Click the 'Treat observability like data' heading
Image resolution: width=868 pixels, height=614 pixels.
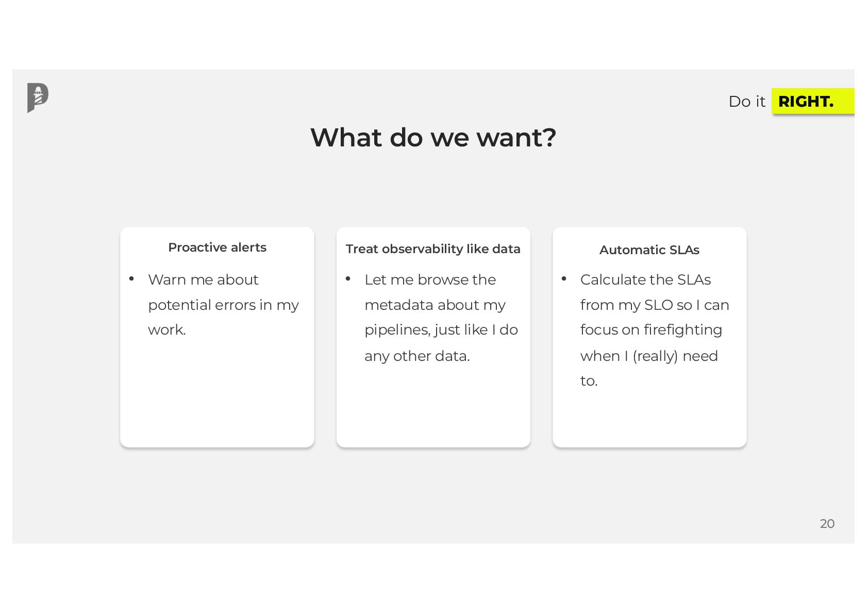(433, 249)
